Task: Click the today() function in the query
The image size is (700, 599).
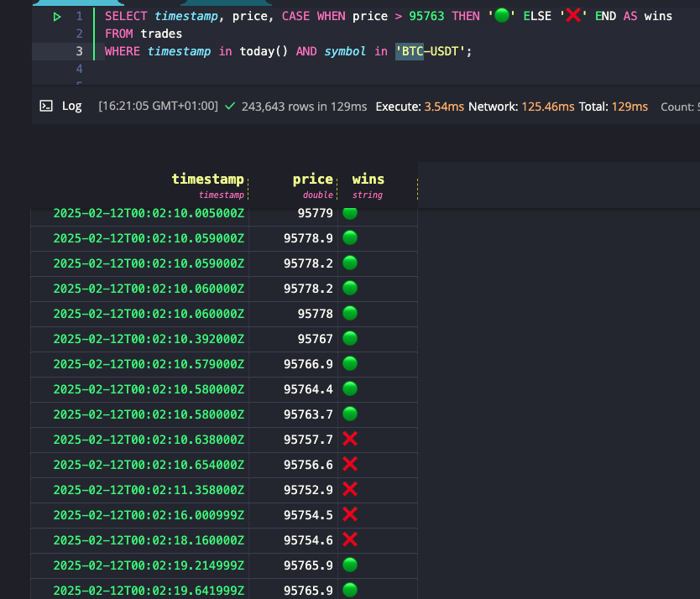Action: [x=264, y=51]
